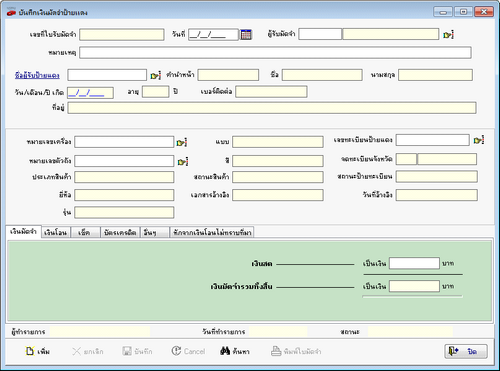
Task: Open lookup icon beside ชื่อผู้รับป้ายแดง field
Action: (156, 75)
